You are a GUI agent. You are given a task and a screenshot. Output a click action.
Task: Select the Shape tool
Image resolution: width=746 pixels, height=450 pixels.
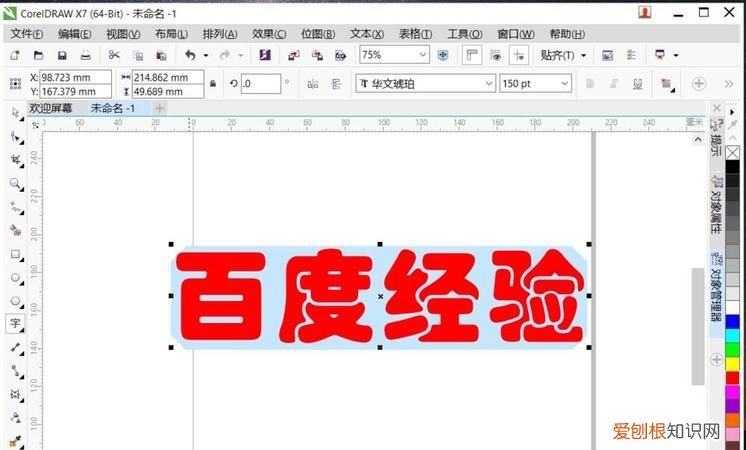(x=16, y=137)
